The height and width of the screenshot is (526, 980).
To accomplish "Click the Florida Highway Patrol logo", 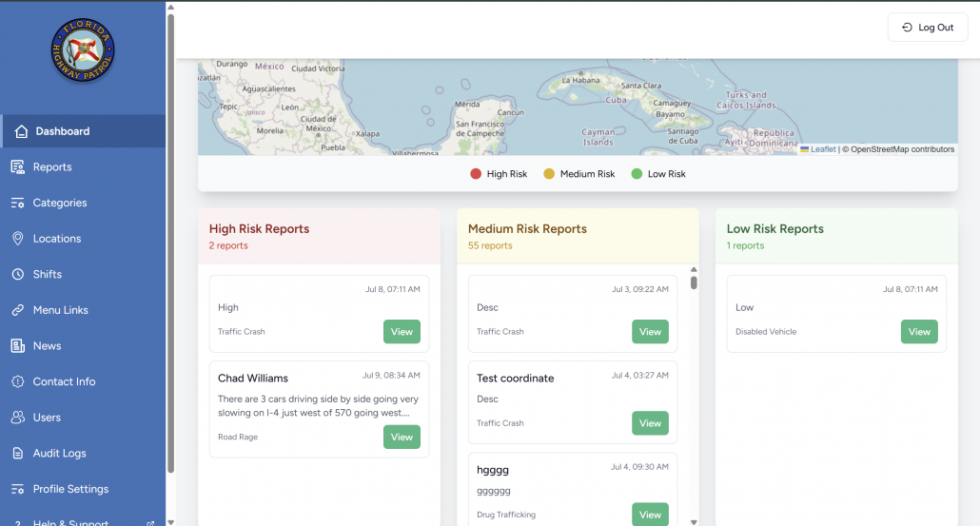I will tap(83, 50).
